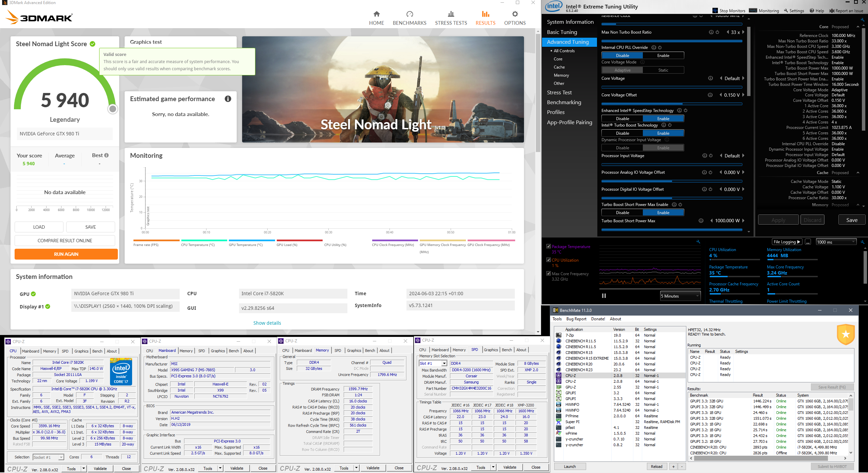Click Launch button in BenchMate
Image resolution: width=868 pixels, height=473 pixels.
[x=570, y=467]
